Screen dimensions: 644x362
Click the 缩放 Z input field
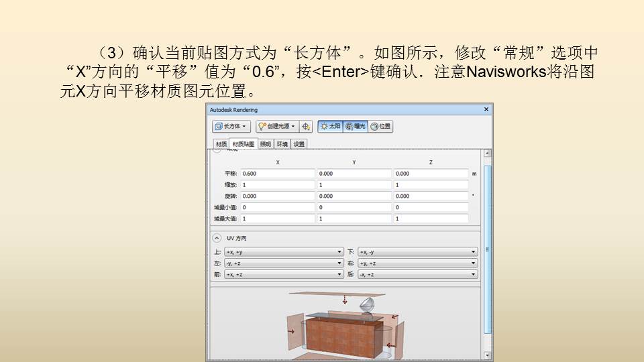[x=431, y=185]
